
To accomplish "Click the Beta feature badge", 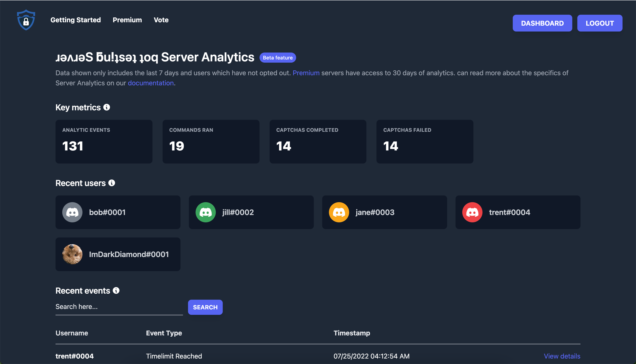I will coord(278,57).
